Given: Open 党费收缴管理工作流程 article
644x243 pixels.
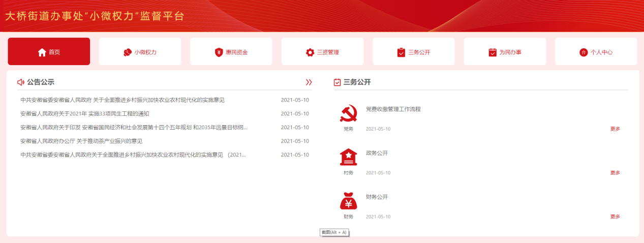Looking at the screenshot, I should point(393,109).
